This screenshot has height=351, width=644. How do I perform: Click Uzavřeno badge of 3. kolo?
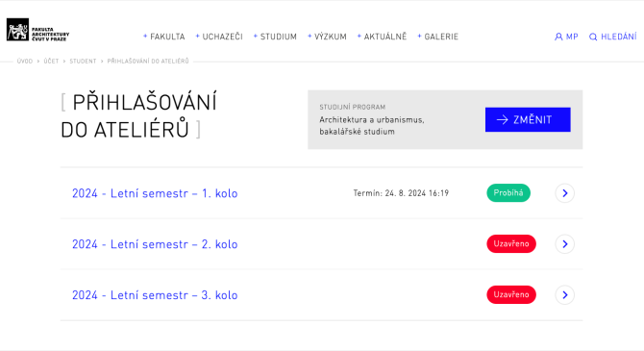[511, 294]
